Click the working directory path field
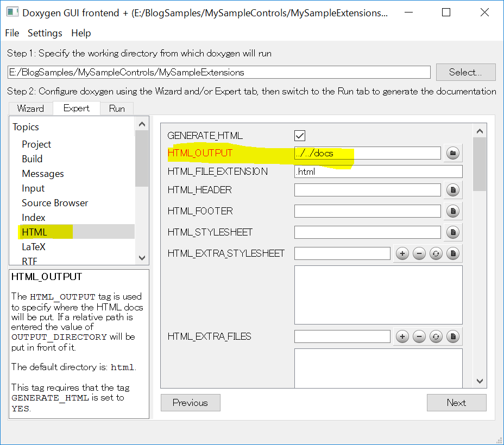Screen dimensions: 504x445 click(219, 72)
